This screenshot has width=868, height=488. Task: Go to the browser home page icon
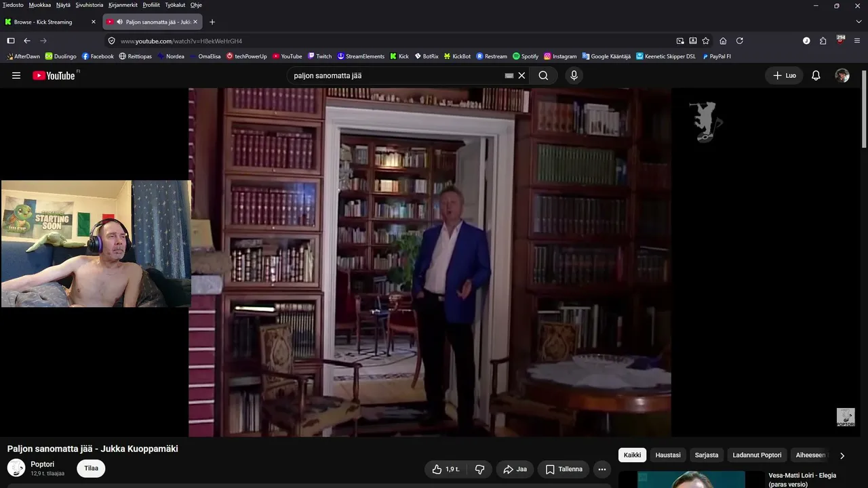723,41
